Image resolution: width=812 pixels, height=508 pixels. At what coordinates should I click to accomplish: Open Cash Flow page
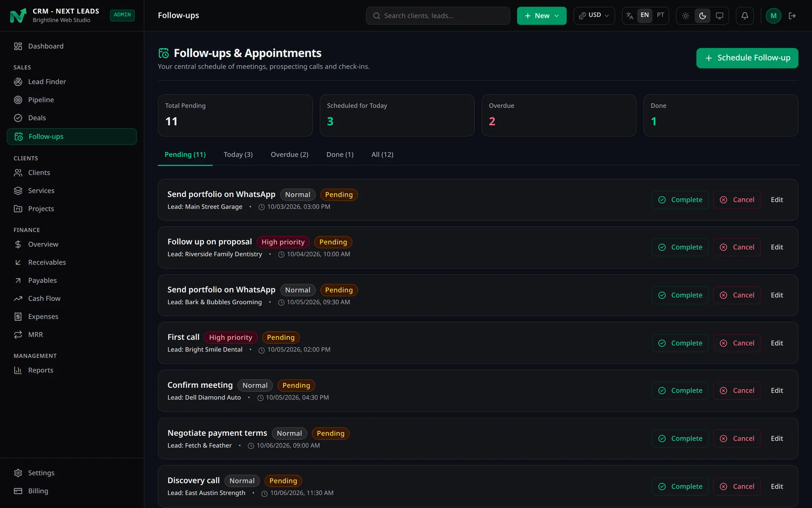click(x=72, y=298)
